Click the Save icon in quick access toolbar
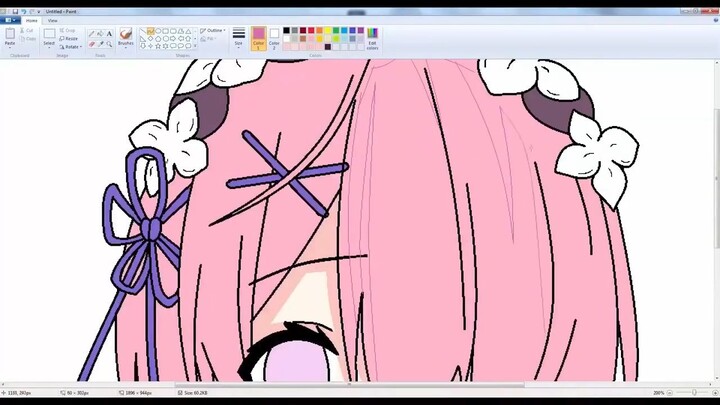Image resolution: width=720 pixels, height=405 pixels. coord(15,11)
